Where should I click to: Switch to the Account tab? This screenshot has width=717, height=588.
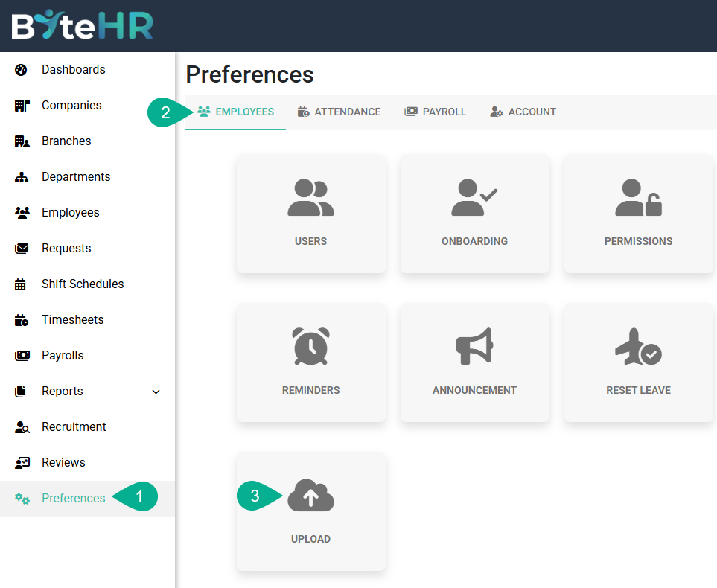click(523, 112)
